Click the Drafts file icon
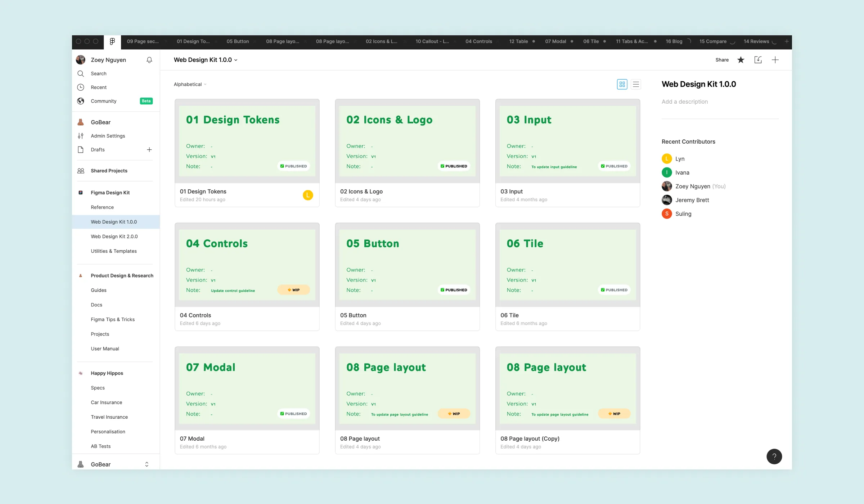Screen dimensions: 864x504 pos(81,149)
